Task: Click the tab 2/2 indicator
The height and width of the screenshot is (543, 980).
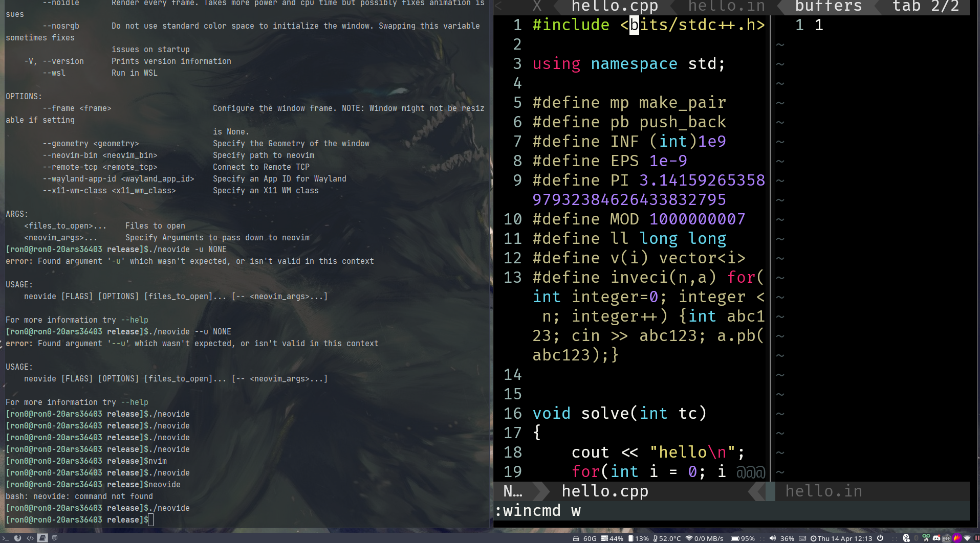Action: (926, 6)
